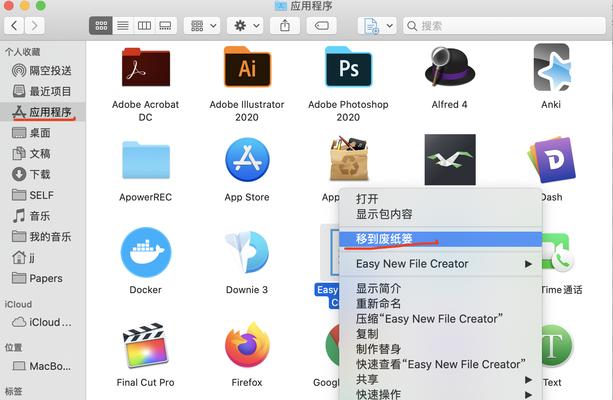Choose 显示简介 in the context menu
613x400 pixels.
440,289
